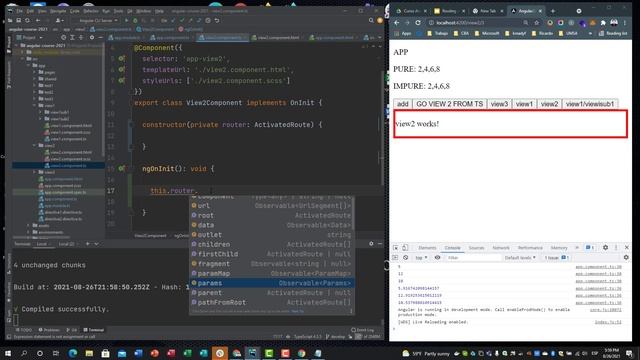This screenshot has width=640, height=360.
Task: Switch to DevTools Network tab
Action: pyautogui.click(x=501, y=248)
